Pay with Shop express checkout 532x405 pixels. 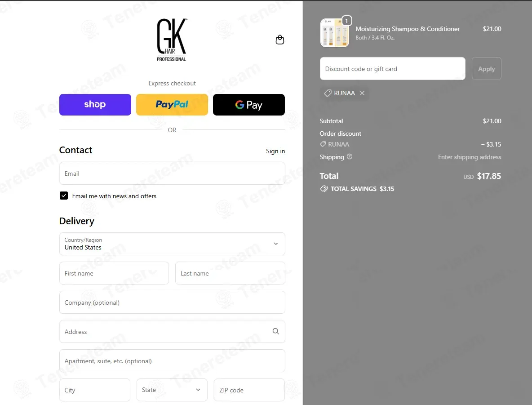pos(95,105)
